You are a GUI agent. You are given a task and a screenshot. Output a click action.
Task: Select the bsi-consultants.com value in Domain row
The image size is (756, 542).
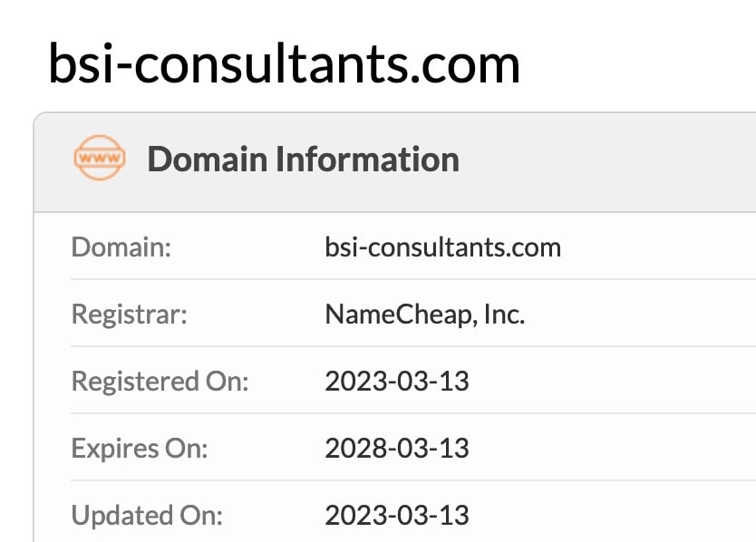[x=442, y=247]
